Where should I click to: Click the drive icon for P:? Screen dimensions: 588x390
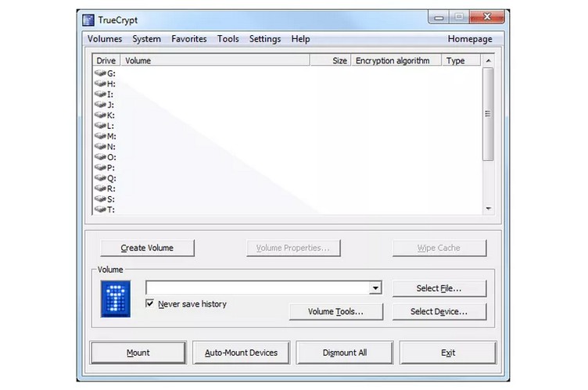[100, 167]
